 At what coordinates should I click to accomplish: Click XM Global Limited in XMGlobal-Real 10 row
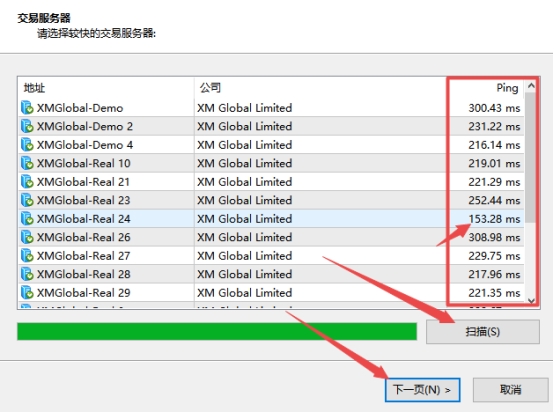tap(244, 163)
